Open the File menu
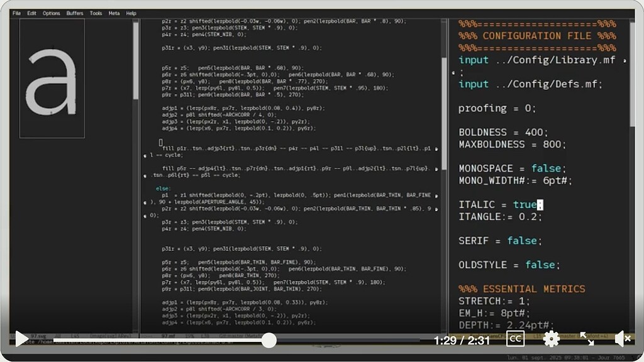Image resolution: width=644 pixels, height=362 pixels. [16, 13]
